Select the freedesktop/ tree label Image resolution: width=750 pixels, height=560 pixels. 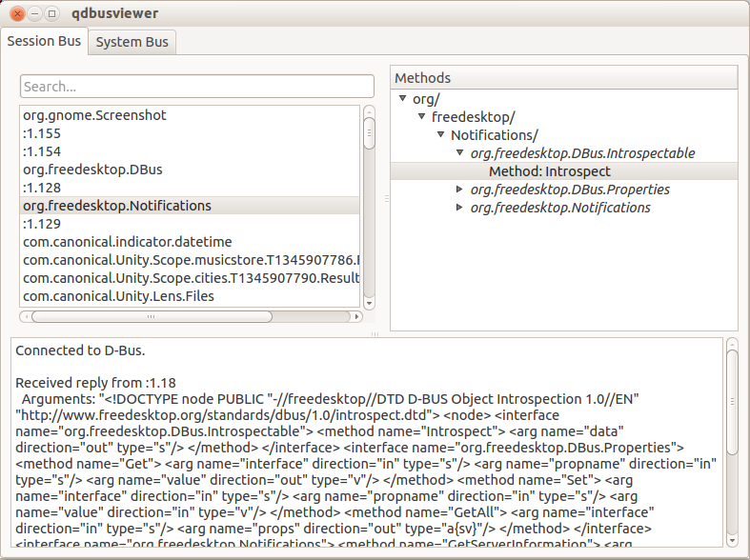pyautogui.click(x=473, y=117)
